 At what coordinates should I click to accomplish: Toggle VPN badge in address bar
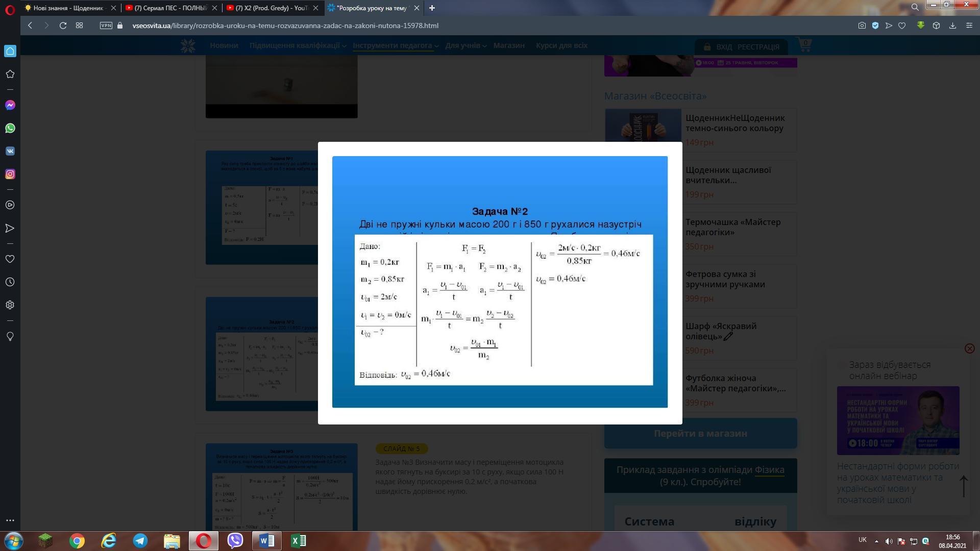pyautogui.click(x=106, y=26)
